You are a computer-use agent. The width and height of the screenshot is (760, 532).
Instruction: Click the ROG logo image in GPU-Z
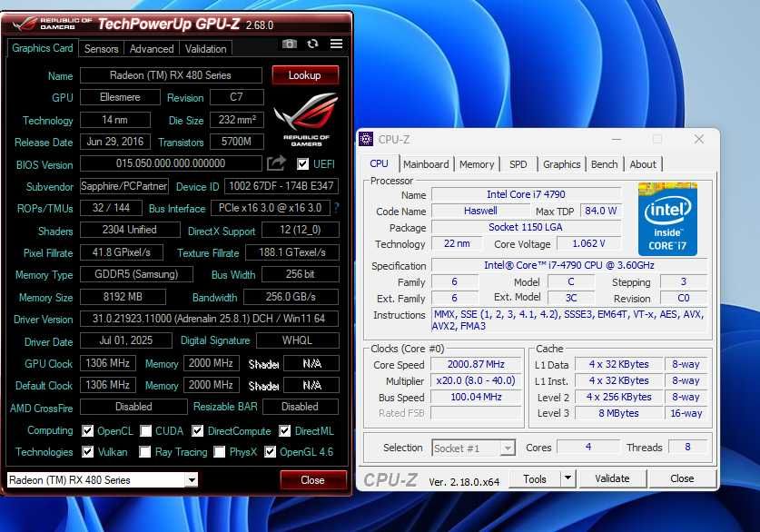tap(306, 119)
